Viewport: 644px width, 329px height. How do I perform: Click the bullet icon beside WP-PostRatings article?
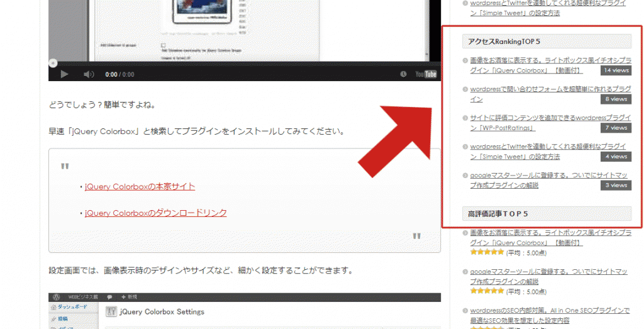(x=465, y=118)
